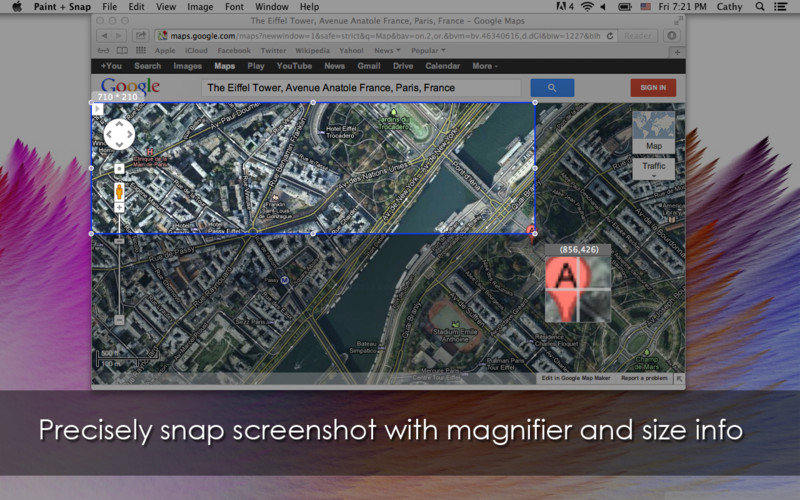Open the iCloud bookmark
The image size is (800, 500).
(x=196, y=51)
